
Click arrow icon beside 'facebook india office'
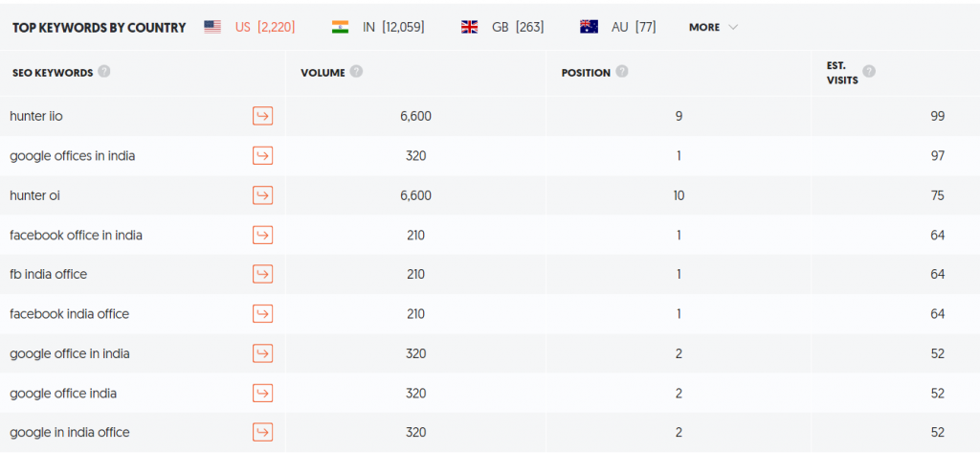pos(262,313)
